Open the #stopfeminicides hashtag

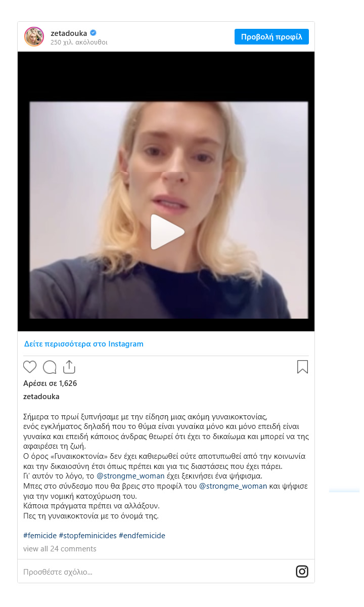coord(87,536)
